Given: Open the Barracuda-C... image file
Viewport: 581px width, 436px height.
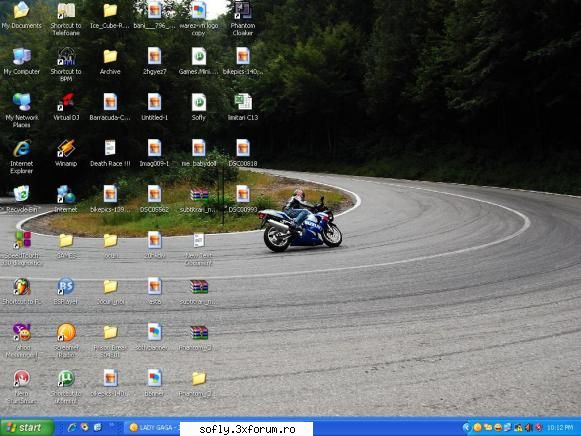Looking at the screenshot, I should [110, 107].
